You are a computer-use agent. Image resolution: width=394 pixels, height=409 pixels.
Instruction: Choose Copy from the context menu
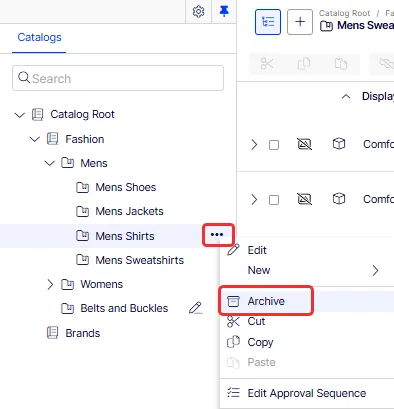pos(260,342)
